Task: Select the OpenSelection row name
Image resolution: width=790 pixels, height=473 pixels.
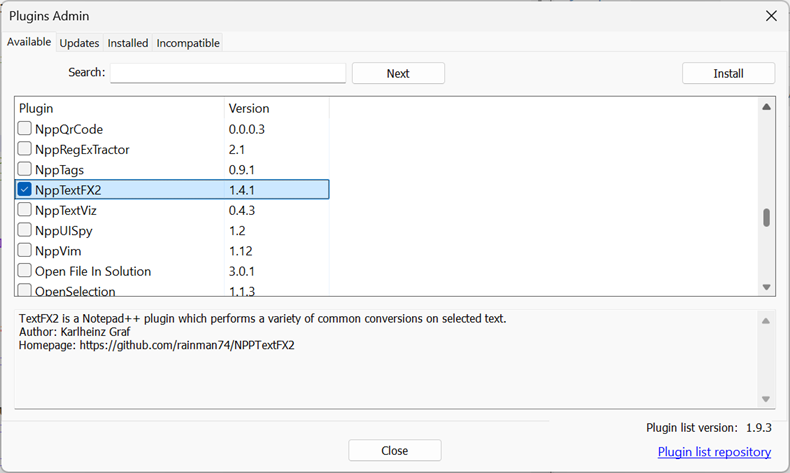Action: coord(75,291)
